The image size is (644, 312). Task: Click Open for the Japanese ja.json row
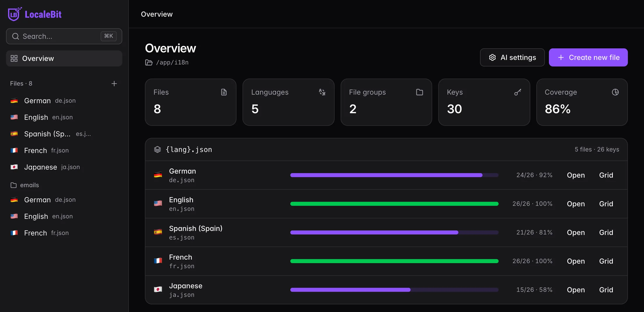(x=576, y=290)
